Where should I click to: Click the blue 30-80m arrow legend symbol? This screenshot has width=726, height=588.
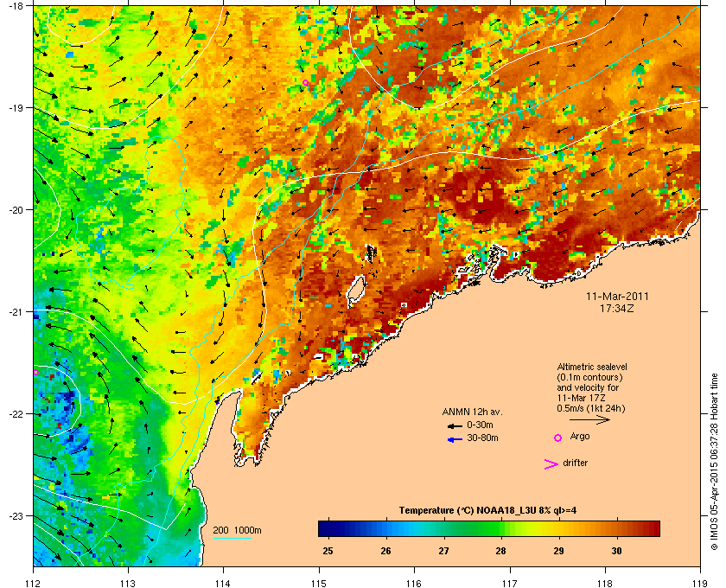click(x=455, y=439)
